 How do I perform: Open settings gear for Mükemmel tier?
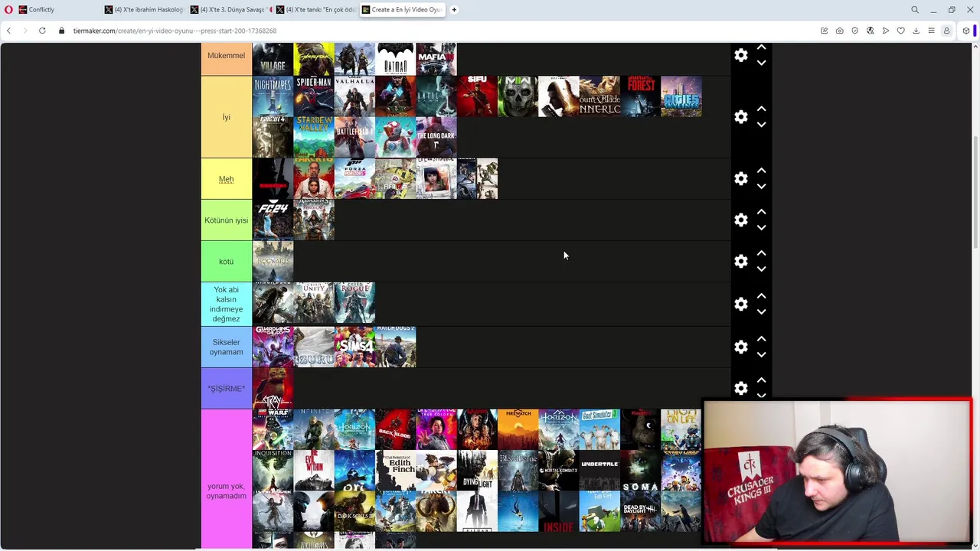tap(740, 55)
